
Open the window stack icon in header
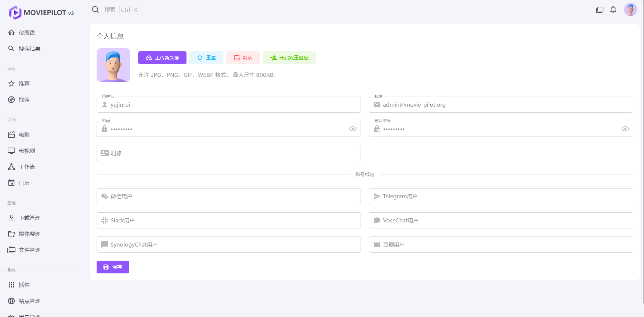pos(599,10)
